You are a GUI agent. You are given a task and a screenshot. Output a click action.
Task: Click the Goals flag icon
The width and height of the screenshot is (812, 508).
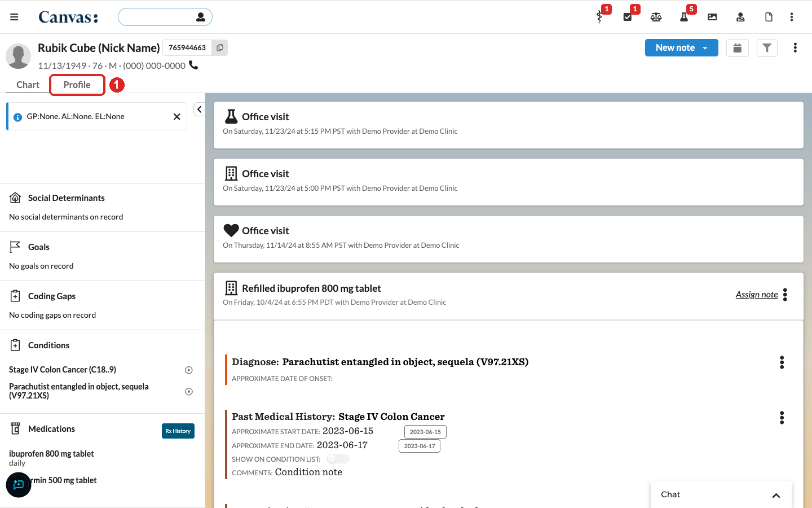15,247
